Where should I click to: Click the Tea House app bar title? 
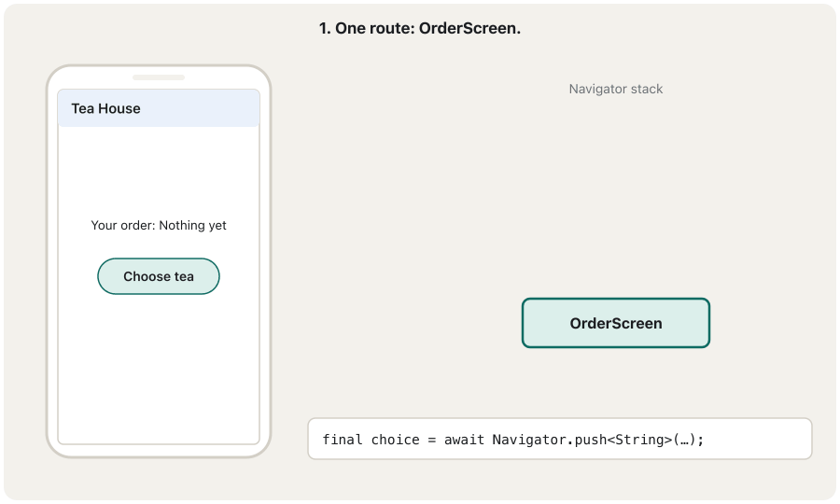pos(106,108)
